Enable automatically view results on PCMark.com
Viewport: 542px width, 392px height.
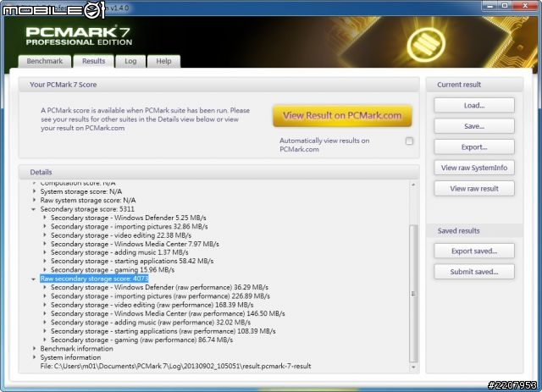(x=409, y=141)
